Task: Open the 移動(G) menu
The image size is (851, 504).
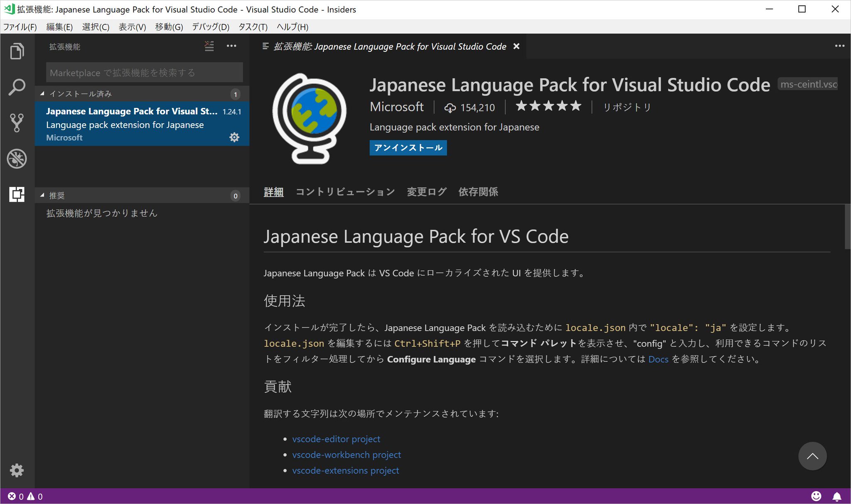Action: [x=169, y=27]
